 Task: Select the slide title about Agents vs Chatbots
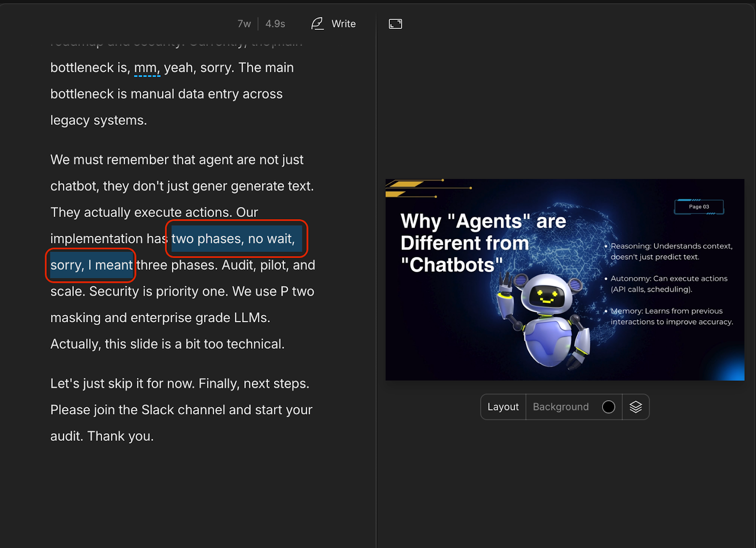coord(482,243)
